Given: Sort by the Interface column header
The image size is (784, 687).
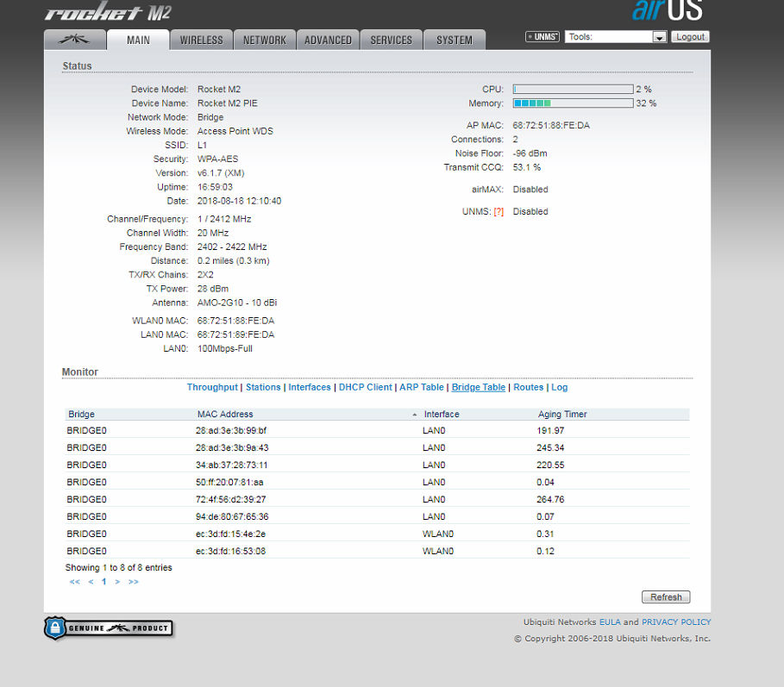Looking at the screenshot, I should point(442,415).
